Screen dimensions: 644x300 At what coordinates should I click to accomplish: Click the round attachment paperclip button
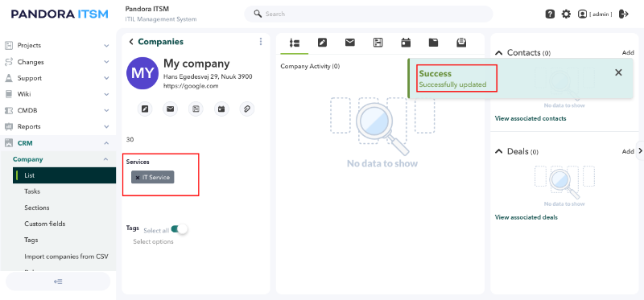pyautogui.click(x=247, y=109)
